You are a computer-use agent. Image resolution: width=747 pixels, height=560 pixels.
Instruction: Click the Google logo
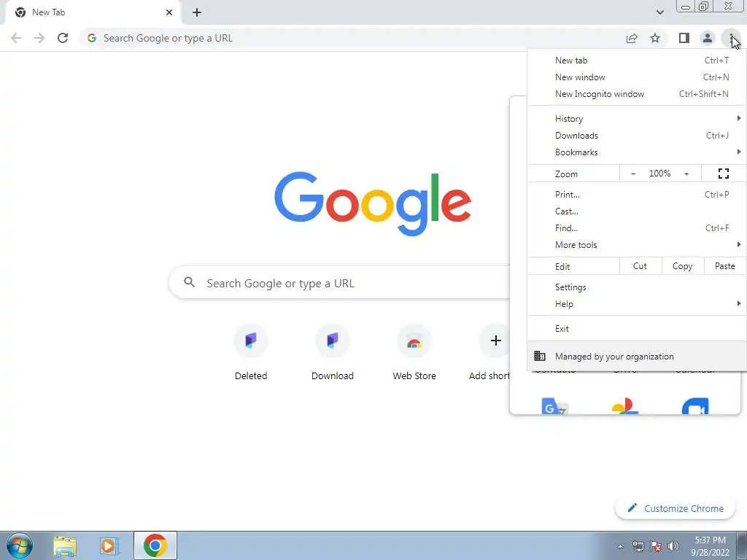tap(373, 204)
